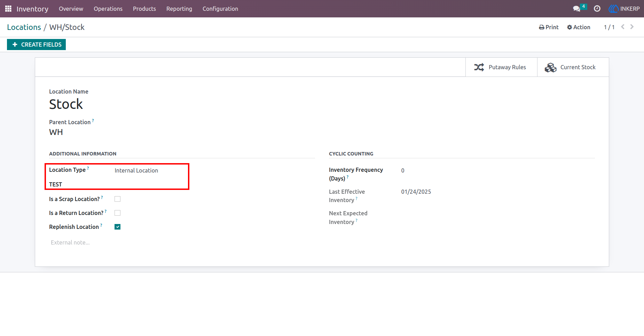Click Parent Location help question mark
The image size is (644, 336).
pos(93,120)
